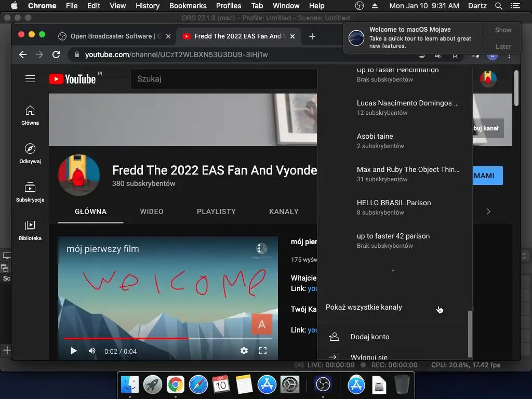
Task: Click the account menu scrollbar
Action: click(470, 334)
